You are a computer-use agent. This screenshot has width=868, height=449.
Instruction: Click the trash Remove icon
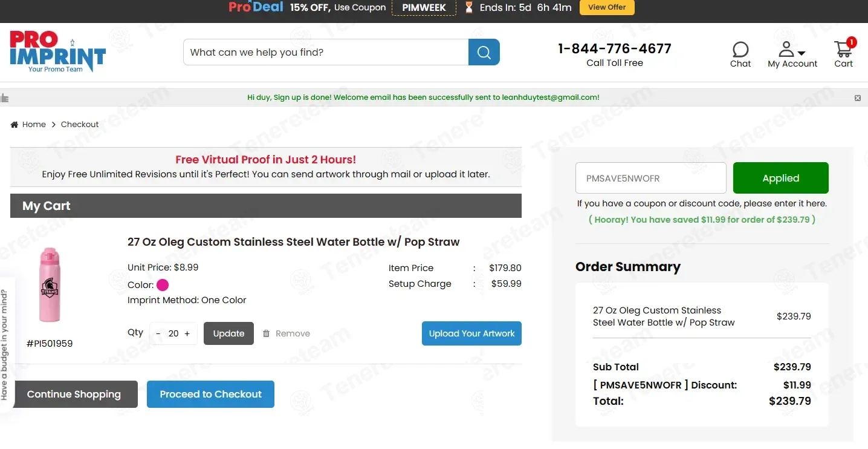coord(266,333)
